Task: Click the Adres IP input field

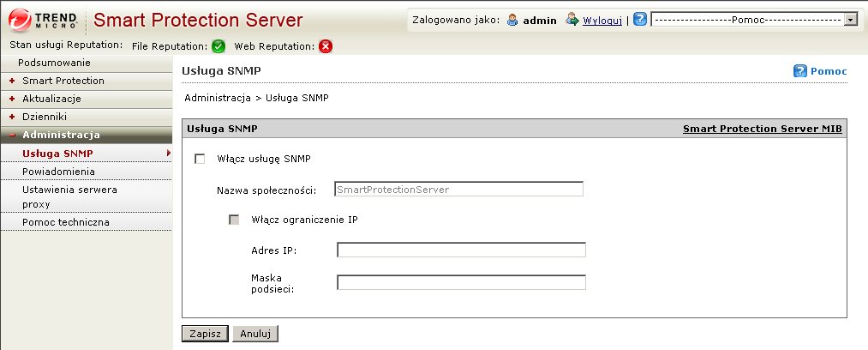Action: pos(461,250)
